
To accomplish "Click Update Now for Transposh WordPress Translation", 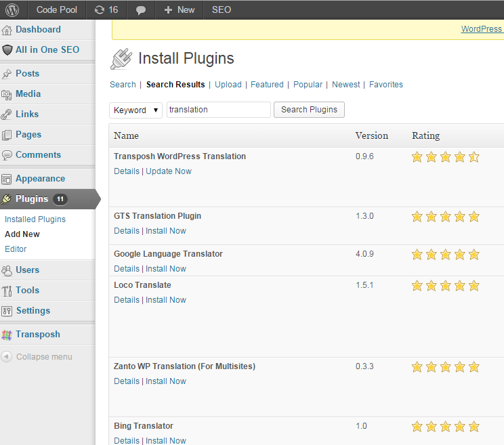I will [x=169, y=171].
